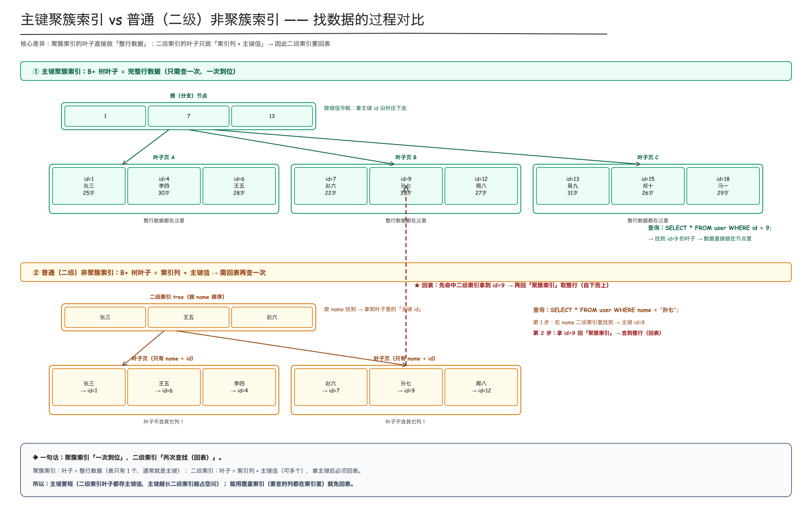Screen dimensions: 812x509
Task: Select the root node cell labeled 13
Action: [272, 116]
